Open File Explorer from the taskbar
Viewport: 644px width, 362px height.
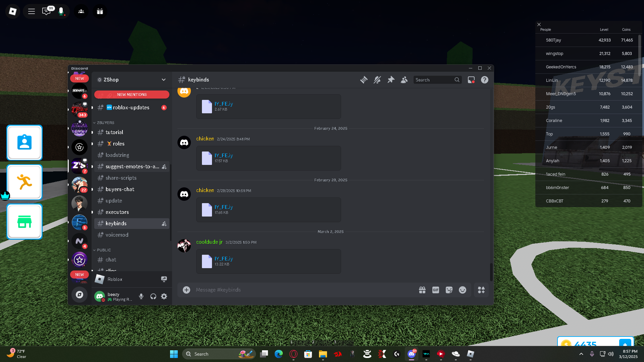click(323, 354)
